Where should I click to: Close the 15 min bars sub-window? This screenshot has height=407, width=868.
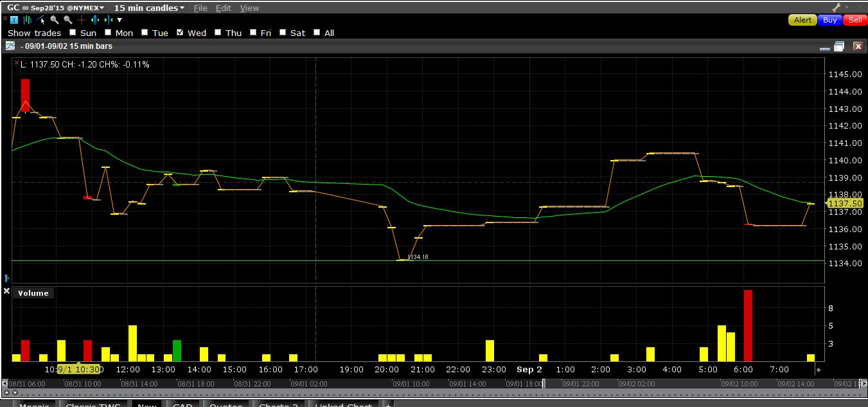pos(858,46)
